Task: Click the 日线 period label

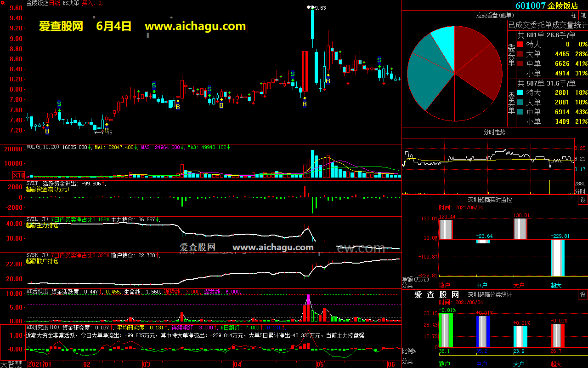Action: [55, 3]
